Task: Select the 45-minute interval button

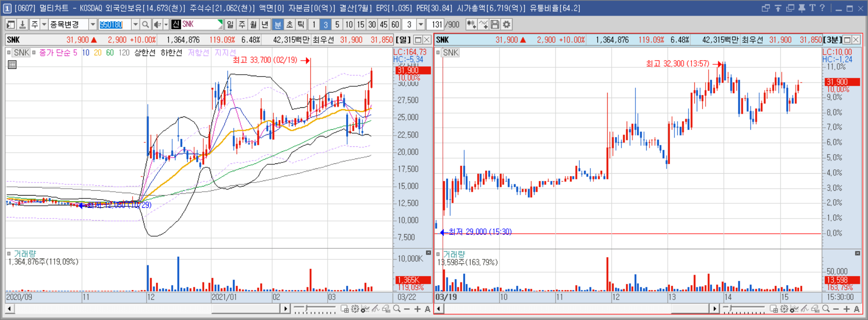Action: click(x=384, y=24)
